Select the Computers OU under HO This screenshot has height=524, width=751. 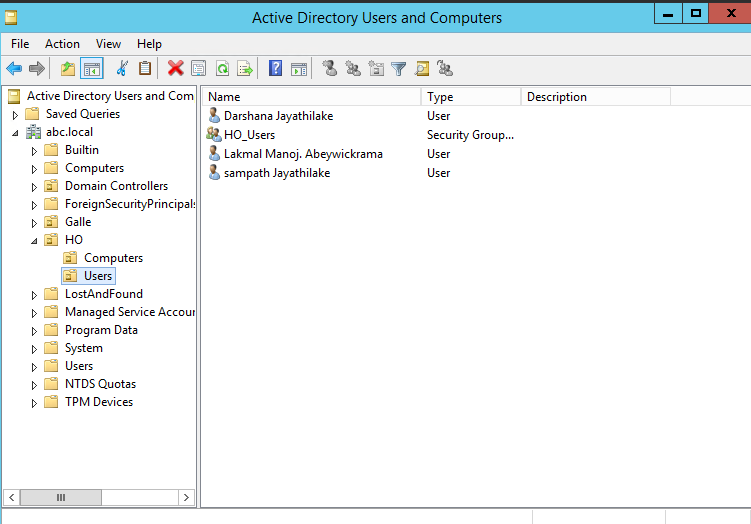(x=114, y=258)
